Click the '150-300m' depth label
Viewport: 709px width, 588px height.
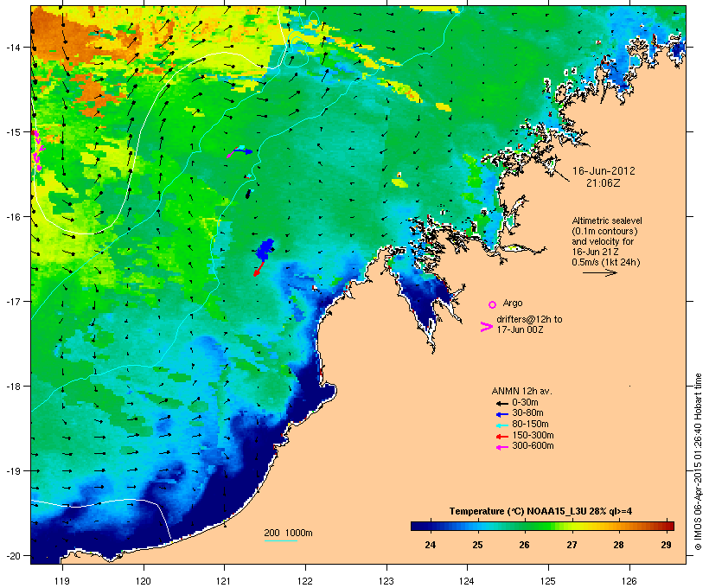tap(533, 435)
